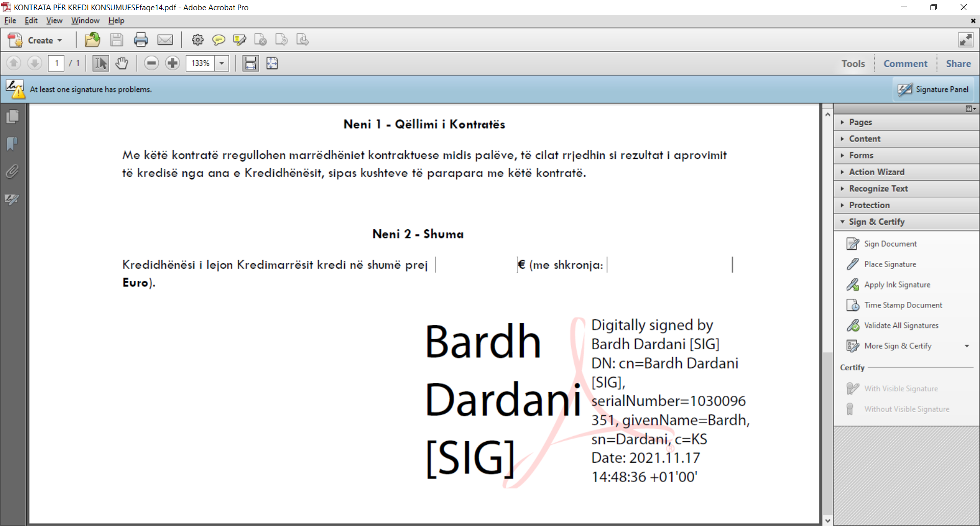Click Validate All Signatures
The width and height of the screenshot is (980, 526).
tap(892, 325)
